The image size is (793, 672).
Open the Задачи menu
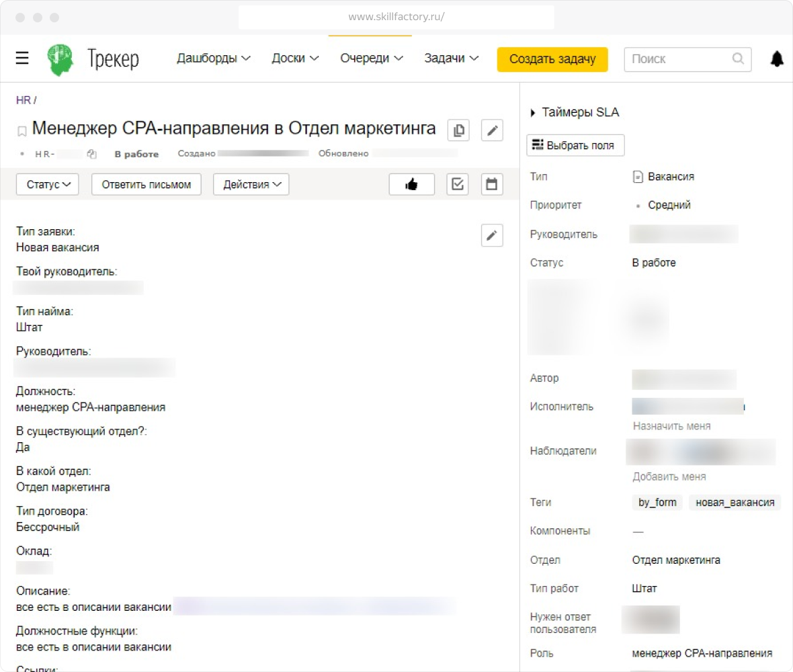pos(451,58)
